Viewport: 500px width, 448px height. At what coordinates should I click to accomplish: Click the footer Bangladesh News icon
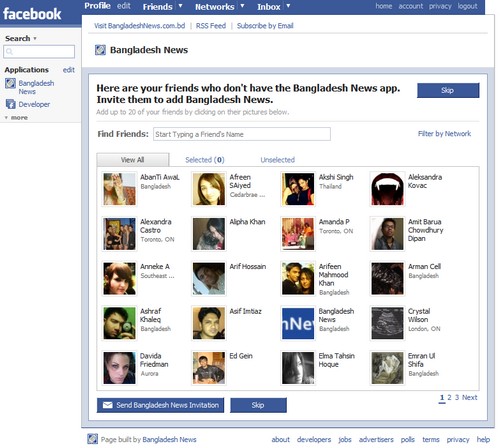(x=92, y=439)
